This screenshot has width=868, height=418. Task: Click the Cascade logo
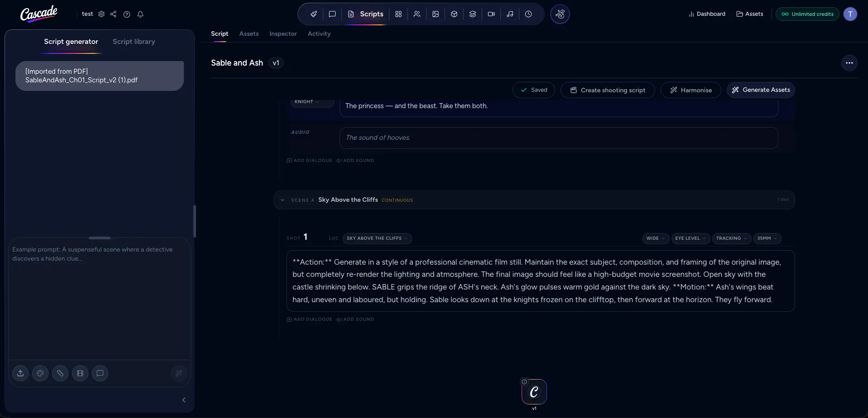(39, 14)
